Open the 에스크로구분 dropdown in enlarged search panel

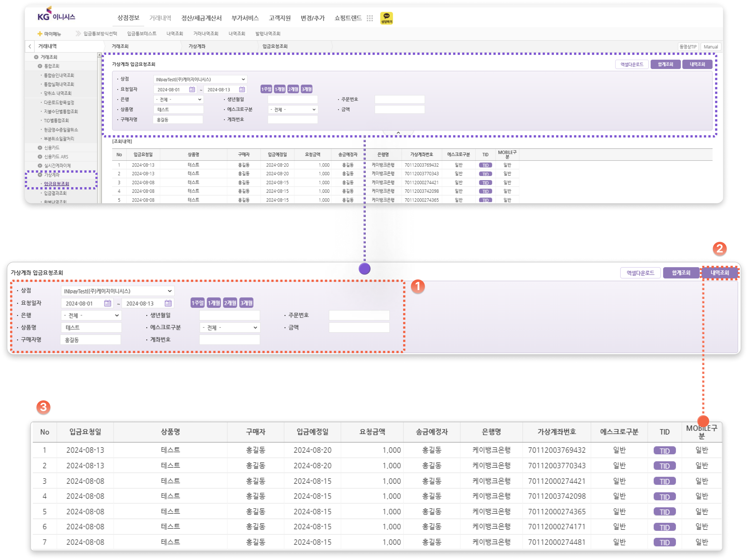click(x=230, y=327)
